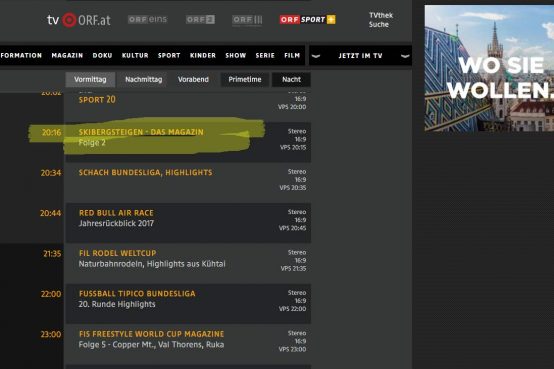Viewport: 554px width, 369px height.
Task: Select the Primetime tab
Action: coord(245,80)
